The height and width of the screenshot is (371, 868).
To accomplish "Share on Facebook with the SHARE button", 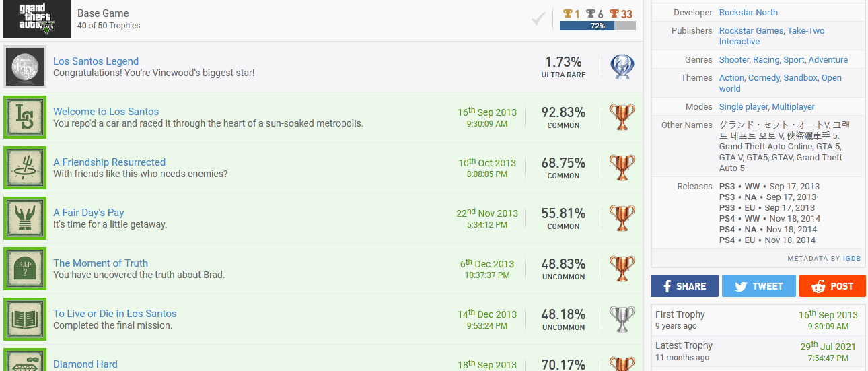I will tap(684, 286).
